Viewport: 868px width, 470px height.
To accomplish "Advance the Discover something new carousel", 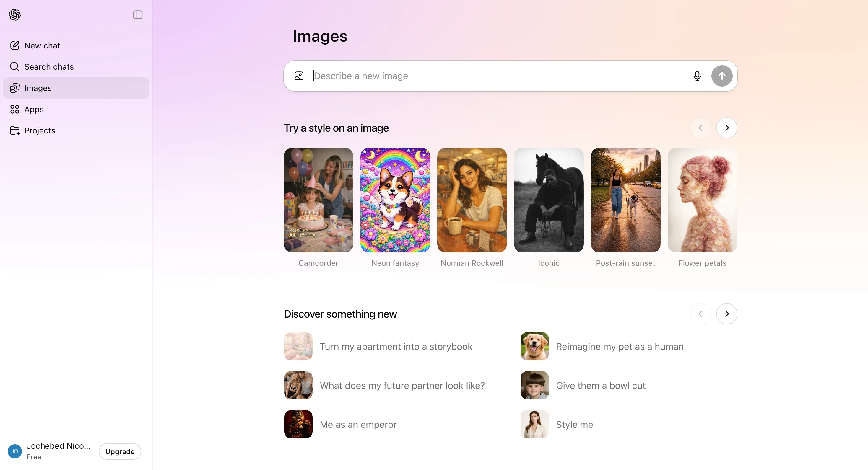I will click(x=726, y=314).
